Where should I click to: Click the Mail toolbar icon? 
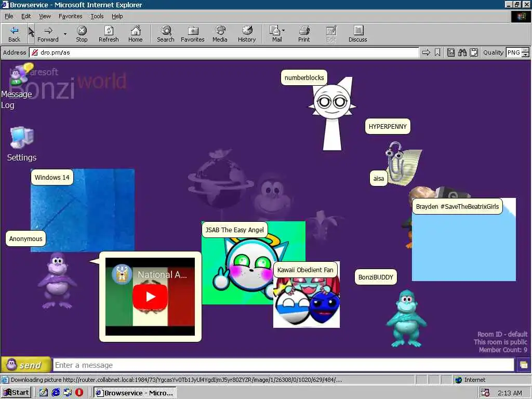pyautogui.click(x=275, y=34)
